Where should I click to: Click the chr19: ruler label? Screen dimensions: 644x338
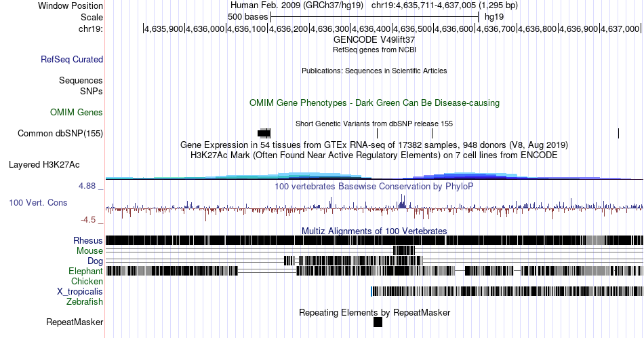tap(91, 29)
